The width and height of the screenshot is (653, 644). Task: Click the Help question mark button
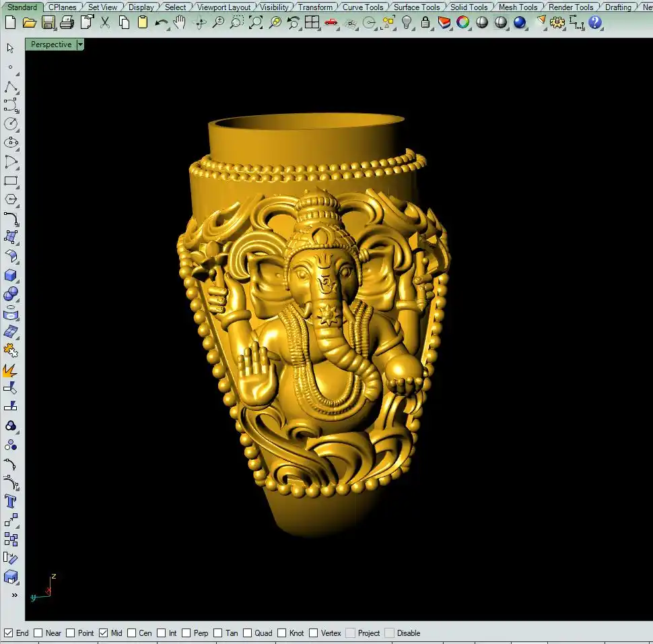[x=595, y=22]
